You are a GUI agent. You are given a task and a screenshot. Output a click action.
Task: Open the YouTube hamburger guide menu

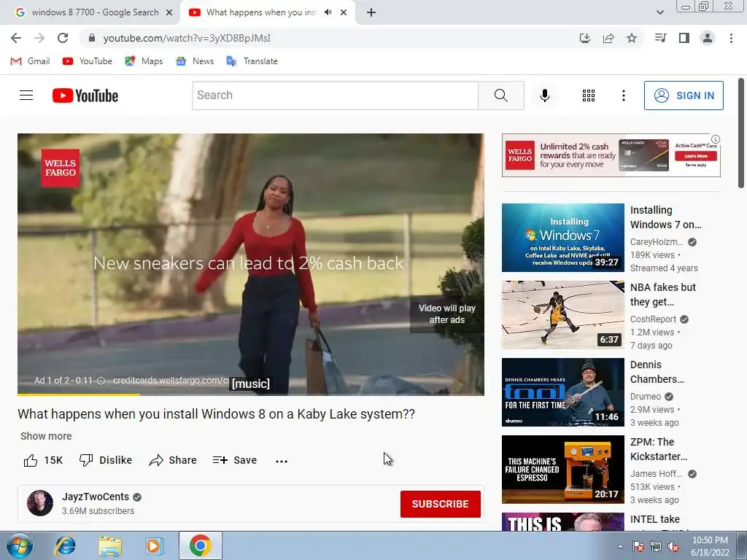click(x=26, y=96)
